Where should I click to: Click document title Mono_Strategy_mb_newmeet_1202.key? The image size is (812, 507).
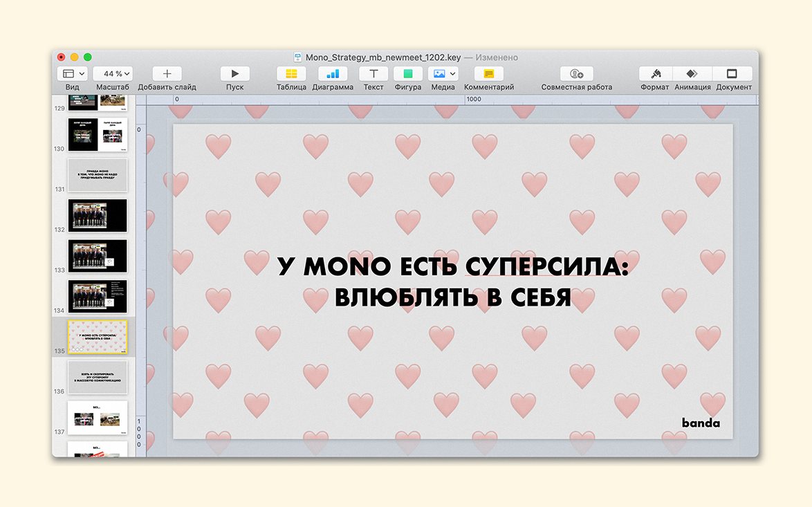[x=383, y=57]
